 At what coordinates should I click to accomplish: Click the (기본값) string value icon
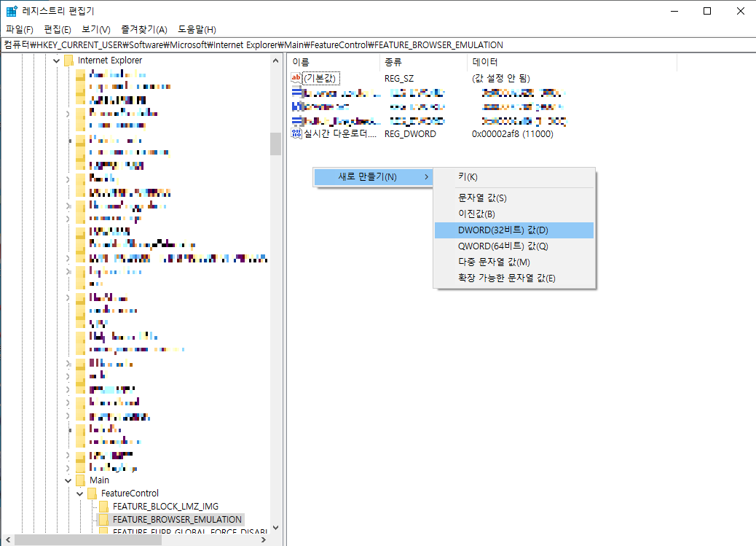296,78
